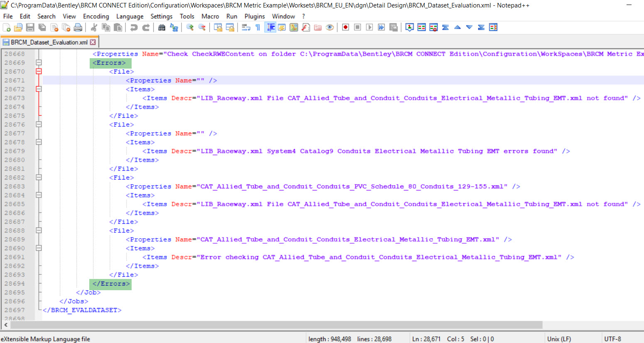This screenshot has height=343, width=644.
Task: Select the BRCM_Dataset_Evaluation.xml tab
Action: (49, 42)
